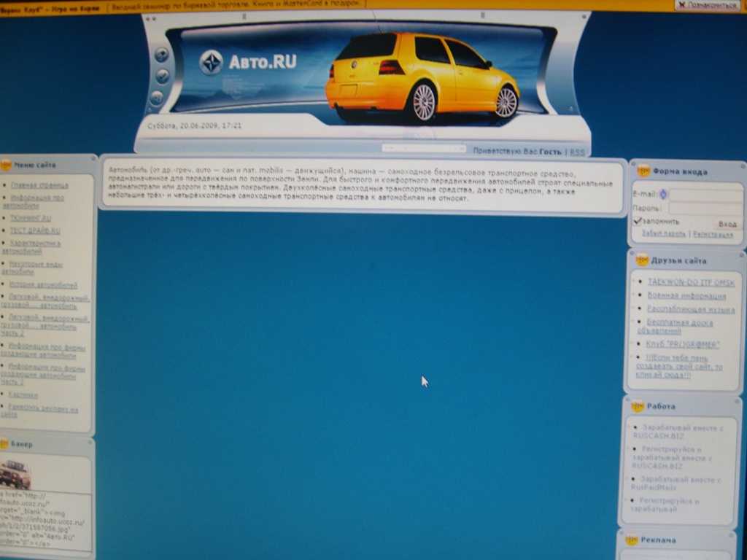The image size is (747, 560).
Task: Open the Клуб "PR()GR@MER" link
Action: click(683, 344)
